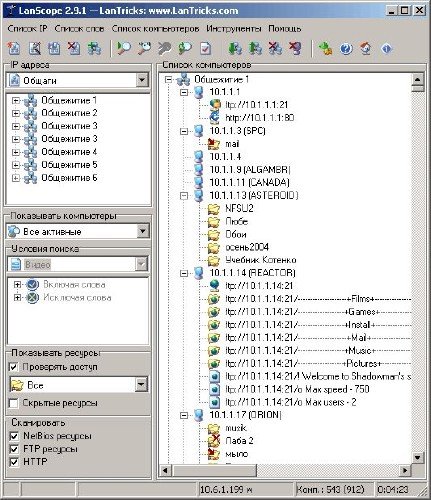This screenshot has width=431, height=500.
Task: Click the mail folder icon under 10.1.1.3
Action: click(214, 144)
